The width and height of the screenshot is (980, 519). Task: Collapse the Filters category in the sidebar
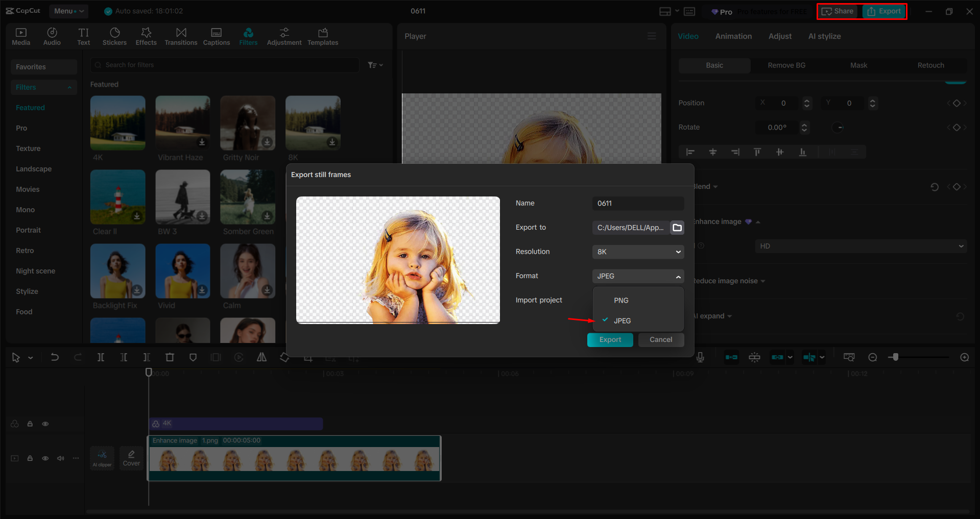[x=69, y=87]
